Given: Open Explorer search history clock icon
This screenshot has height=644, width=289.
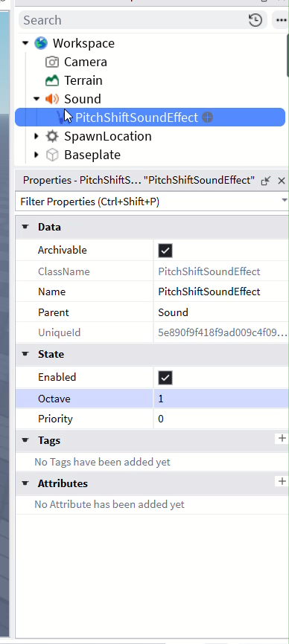Looking at the screenshot, I should point(255,20).
